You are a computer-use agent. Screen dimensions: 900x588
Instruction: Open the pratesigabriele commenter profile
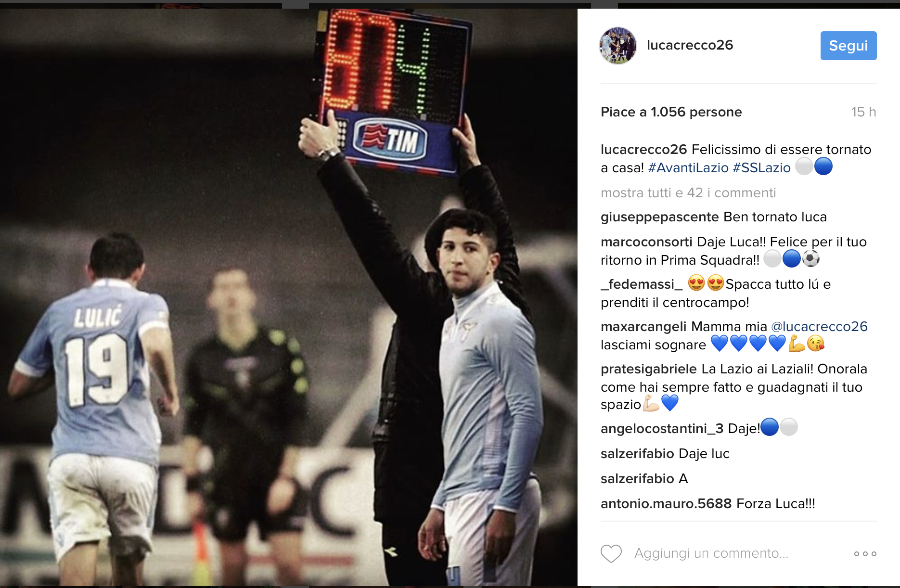click(x=649, y=369)
